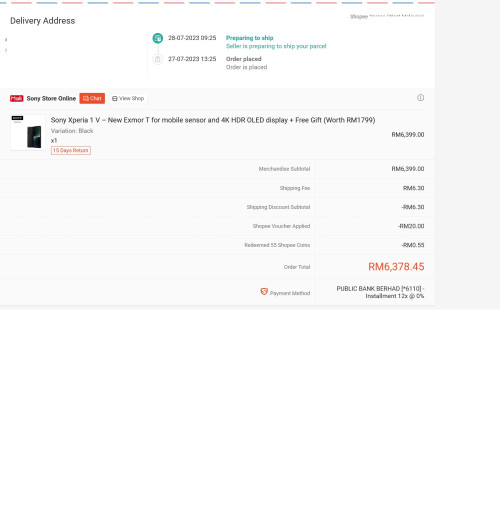Click the chat bubble icon inside Chat
The width and height of the screenshot is (500, 526).
(x=86, y=98)
